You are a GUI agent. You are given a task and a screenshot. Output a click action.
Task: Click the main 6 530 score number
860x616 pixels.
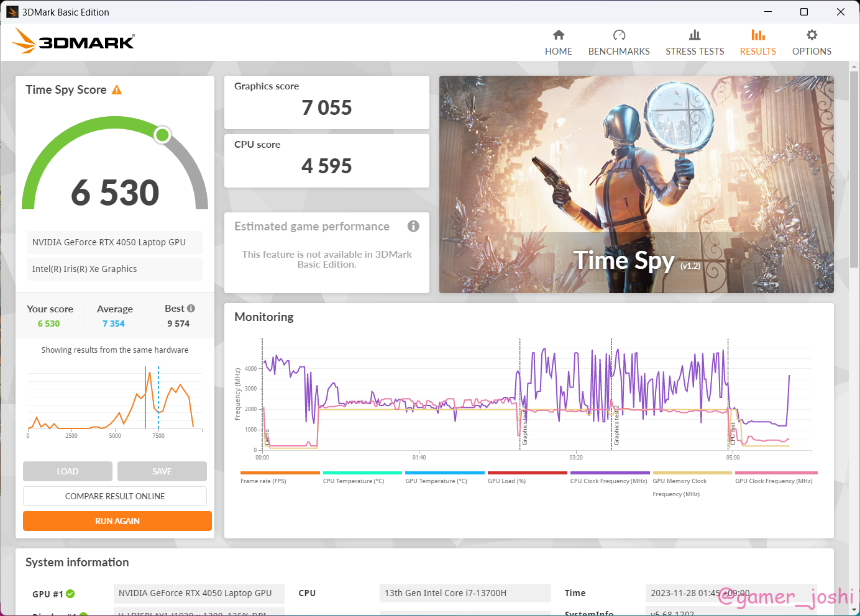[115, 192]
